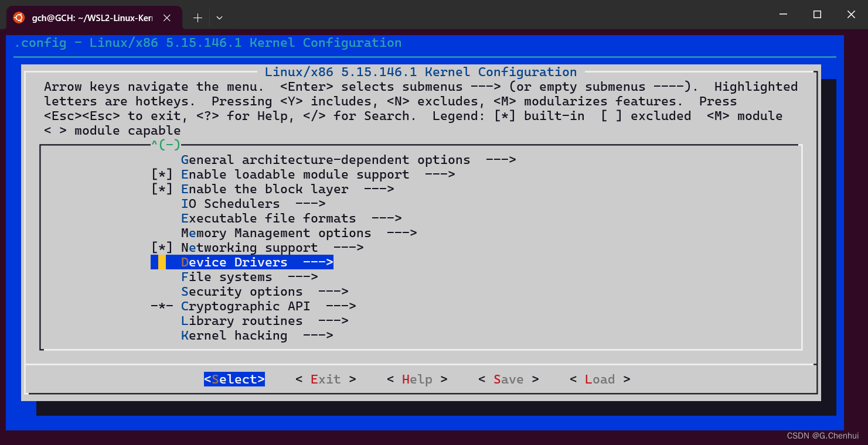Expand Library routines via its arrow

pyautogui.click(x=333, y=321)
